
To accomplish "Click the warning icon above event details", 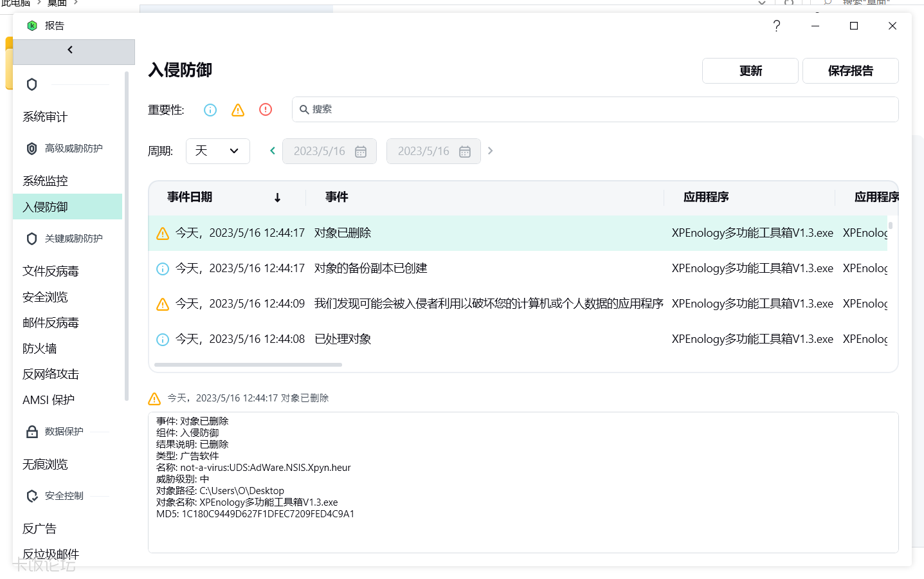I will point(154,399).
